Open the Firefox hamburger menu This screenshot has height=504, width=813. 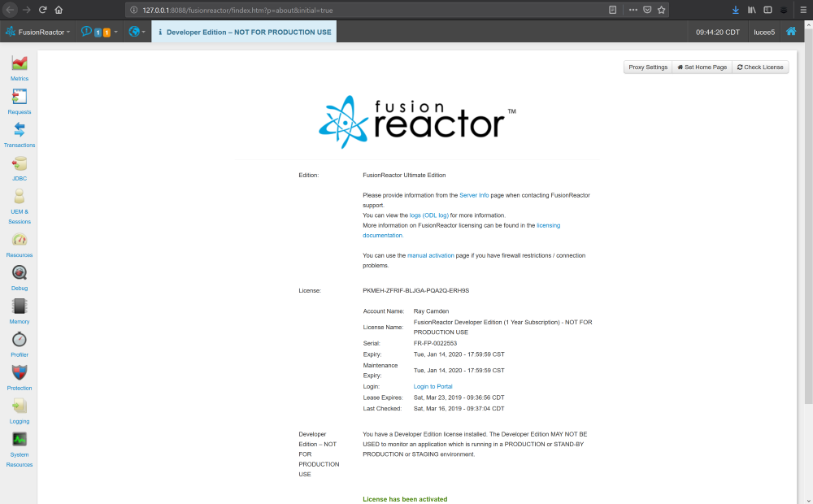803,10
